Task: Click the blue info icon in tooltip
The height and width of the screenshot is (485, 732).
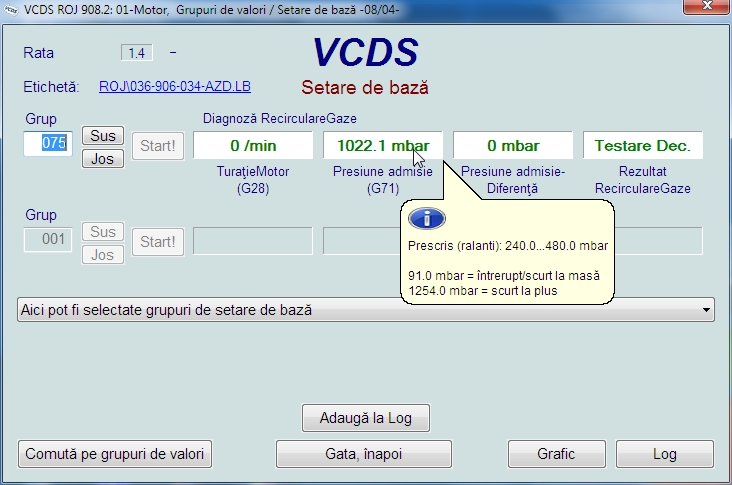Action: click(427, 218)
